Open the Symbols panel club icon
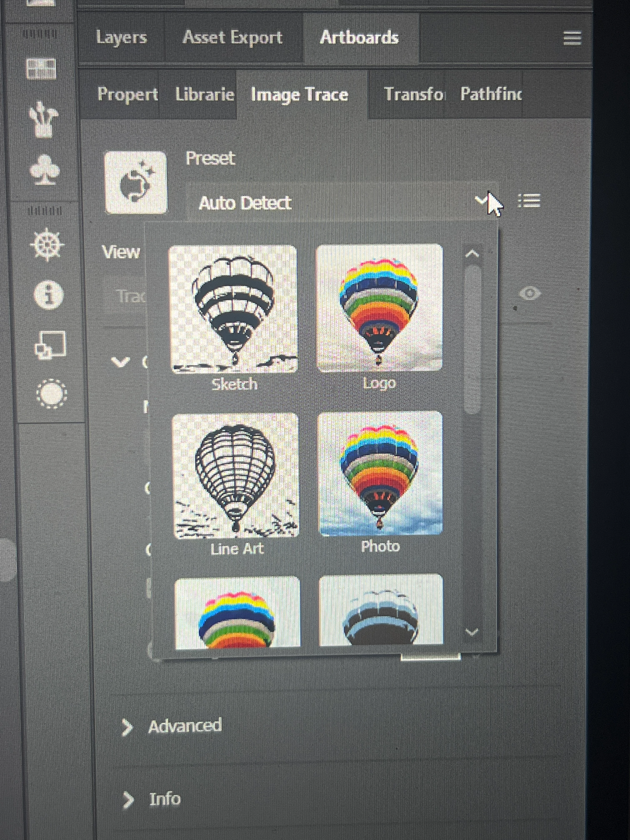The image size is (630, 840). pyautogui.click(x=44, y=170)
